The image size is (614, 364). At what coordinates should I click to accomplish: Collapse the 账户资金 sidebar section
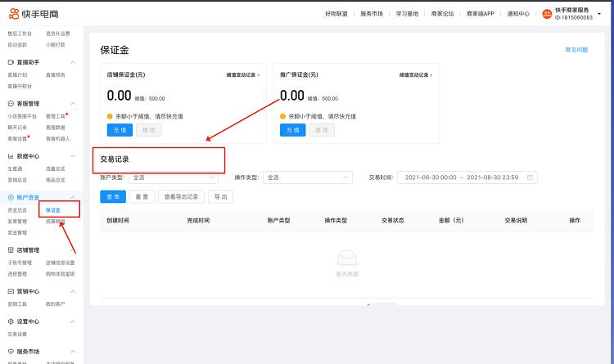click(73, 197)
